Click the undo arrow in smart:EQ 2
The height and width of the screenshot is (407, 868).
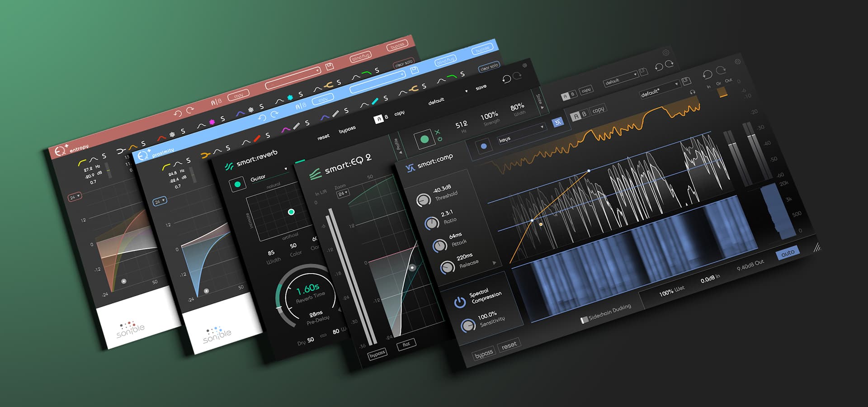[x=507, y=79]
